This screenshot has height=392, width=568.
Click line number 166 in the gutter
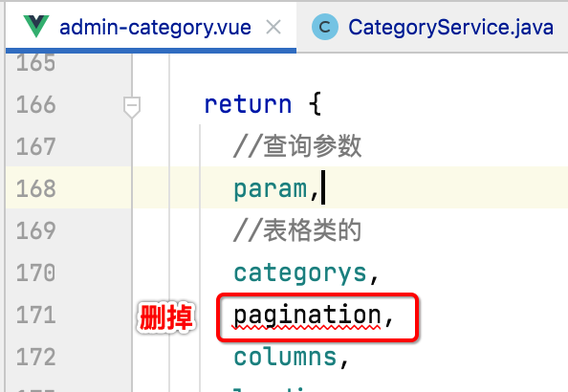pos(36,105)
